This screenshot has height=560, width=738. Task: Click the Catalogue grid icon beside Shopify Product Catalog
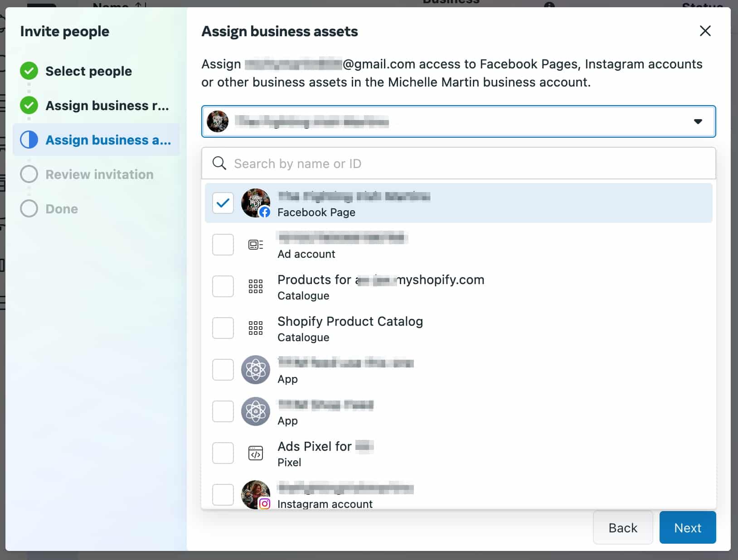coord(256,328)
